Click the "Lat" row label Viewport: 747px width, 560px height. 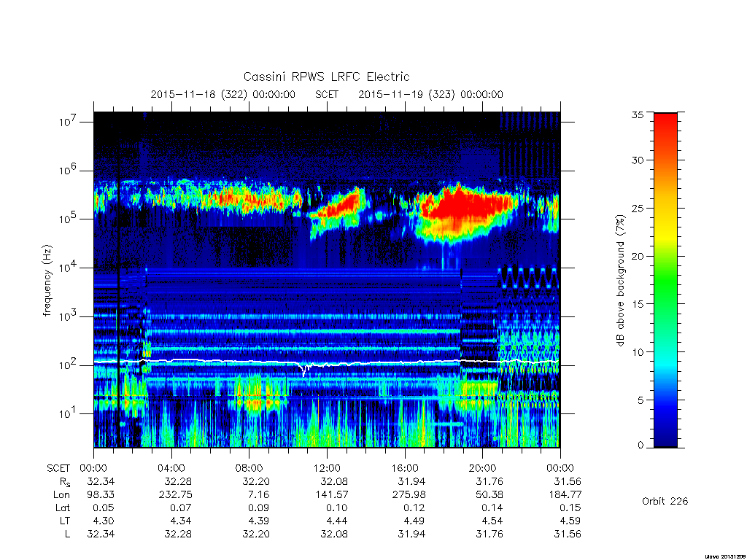click(63, 508)
